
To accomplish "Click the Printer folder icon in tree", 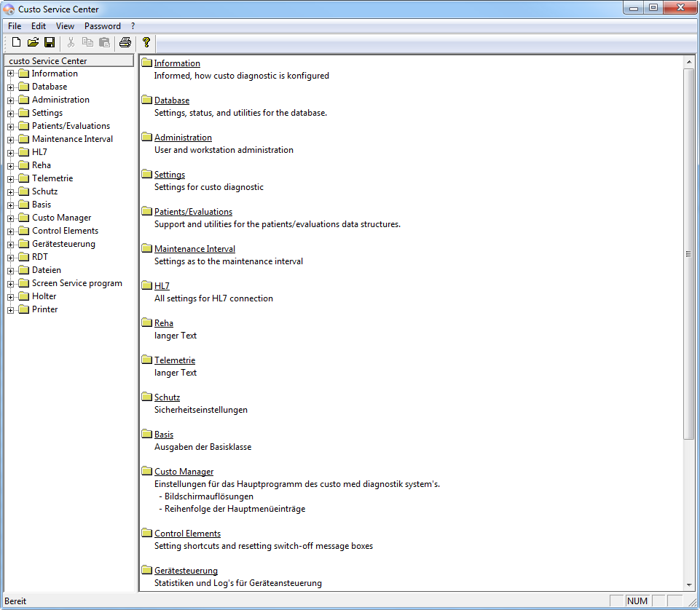I will point(23,309).
